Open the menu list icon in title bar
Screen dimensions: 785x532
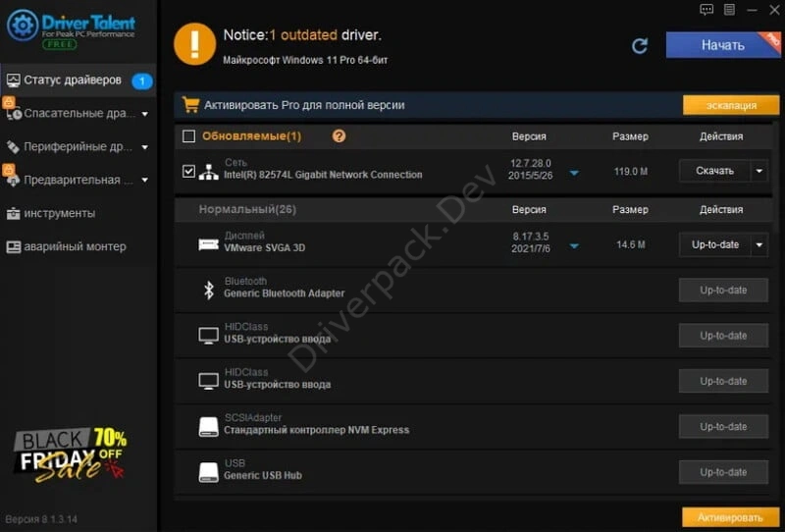pos(729,10)
